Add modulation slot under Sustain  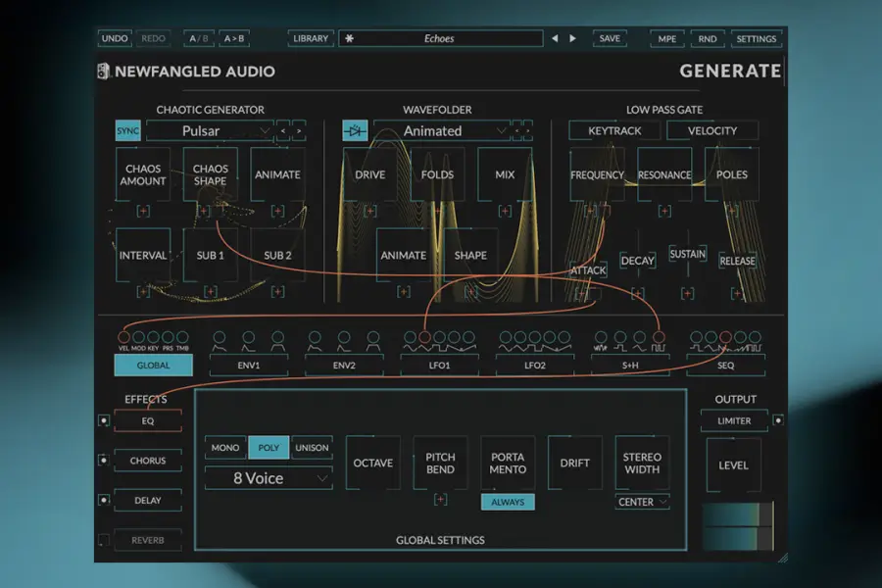pos(687,293)
